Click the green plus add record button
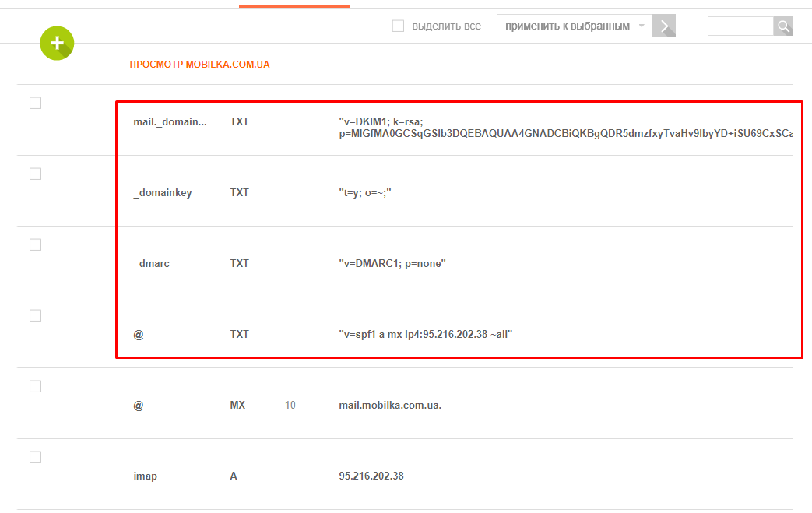Viewport: 812px width, 513px height. [57, 43]
